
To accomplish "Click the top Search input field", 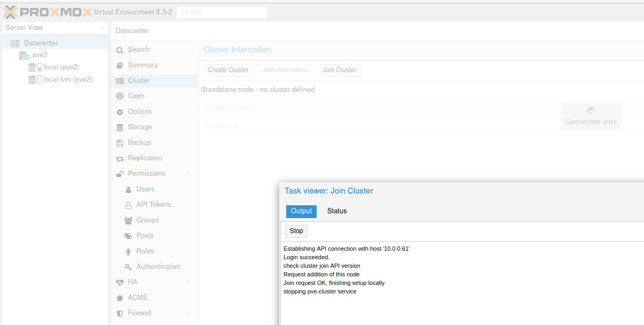I will (221, 12).
